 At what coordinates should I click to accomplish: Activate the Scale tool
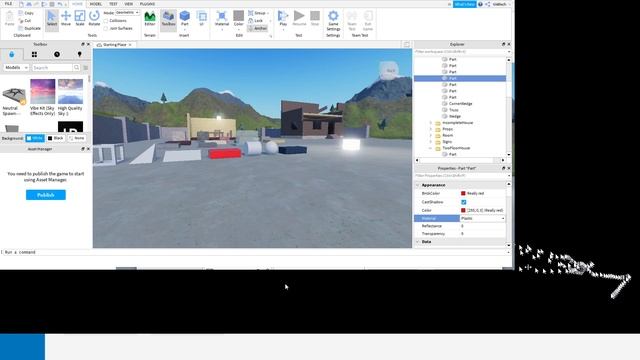click(80, 18)
